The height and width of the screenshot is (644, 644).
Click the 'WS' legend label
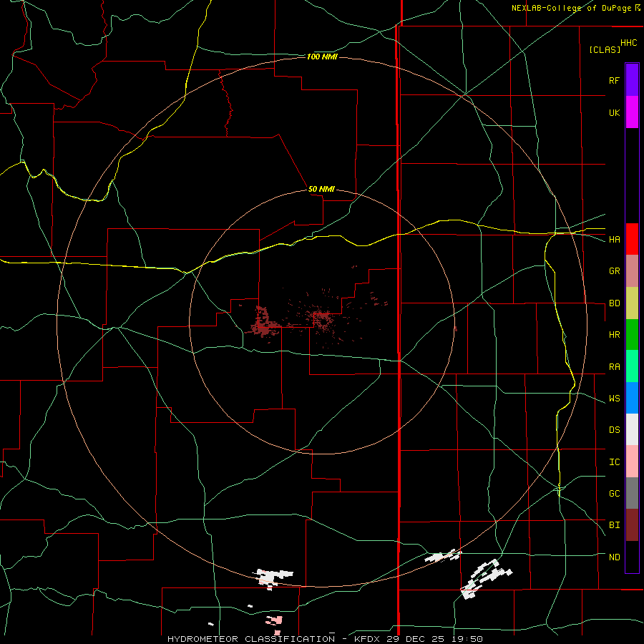(x=614, y=399)
